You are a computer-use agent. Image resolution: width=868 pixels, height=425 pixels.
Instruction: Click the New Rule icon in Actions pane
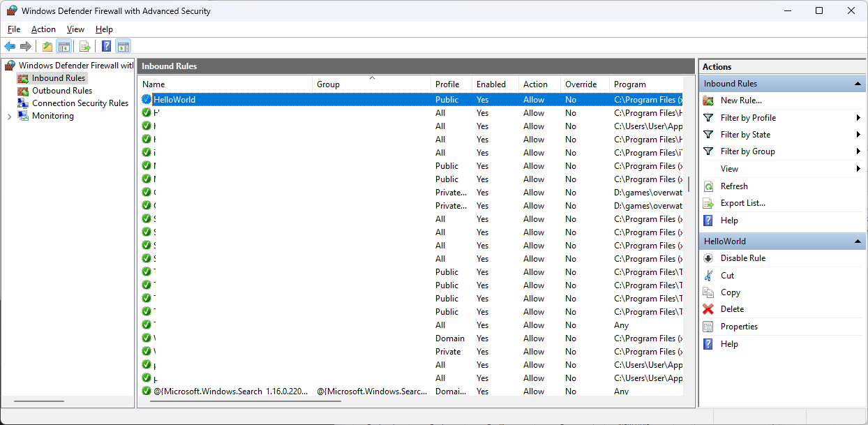pos(708,100)
